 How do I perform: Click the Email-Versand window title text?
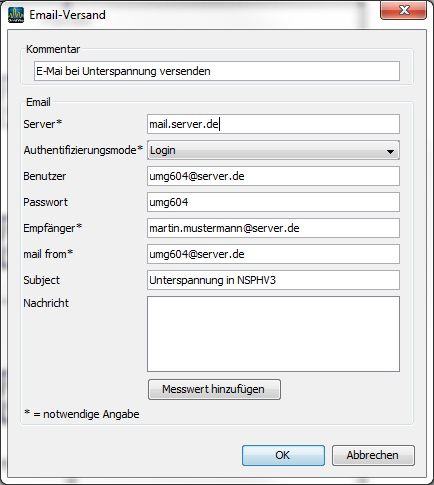[x=67, y=15]
